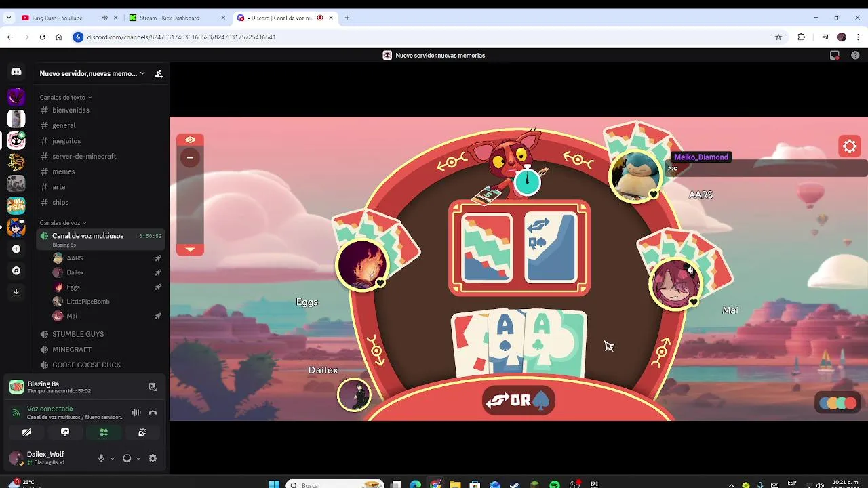Viewport: 868px width, 488px height.
Task: Play the Ace of spades card
Action: point(505,344)
